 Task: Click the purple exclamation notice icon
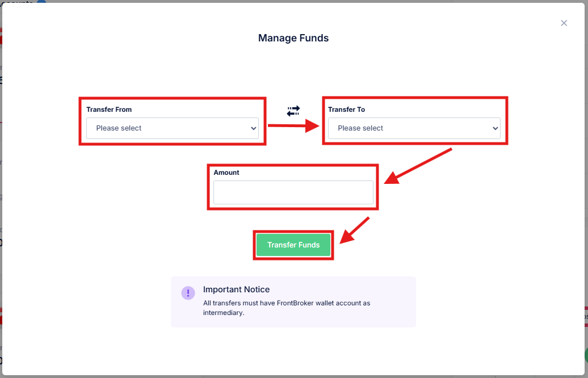(x=188, y=293)
